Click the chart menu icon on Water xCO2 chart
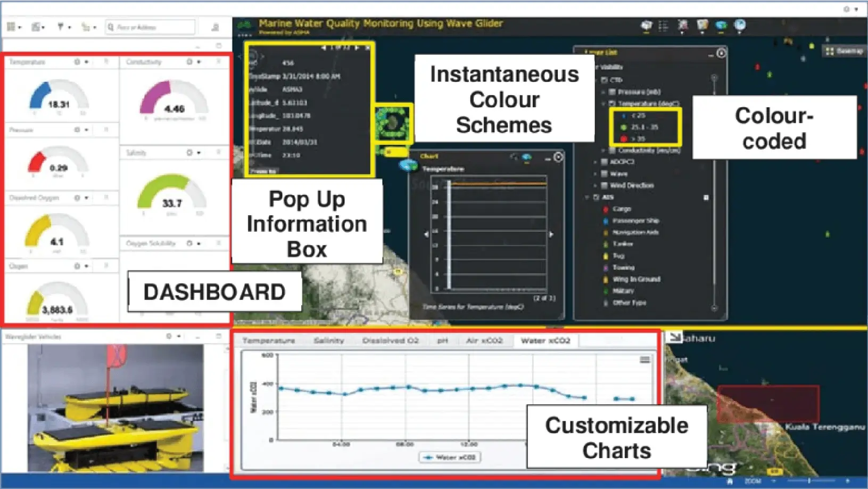Screen dimensions: 868x489 (644, 360)
